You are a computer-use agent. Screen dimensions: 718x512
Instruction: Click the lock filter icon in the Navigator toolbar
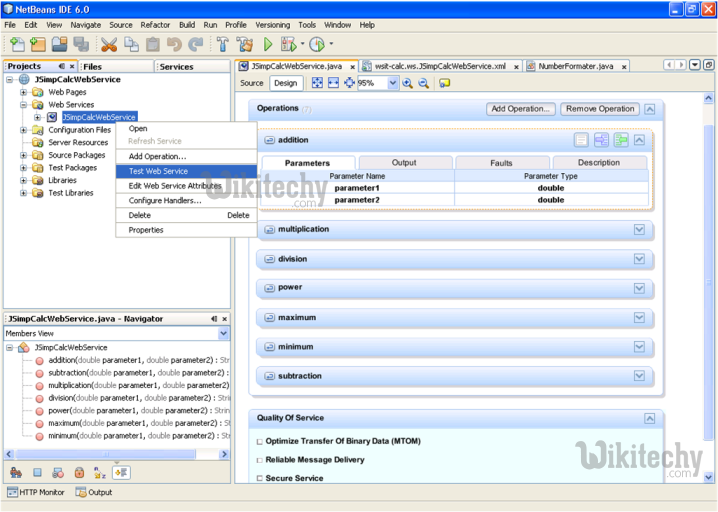pyautogui.click(x=79, y=473)
